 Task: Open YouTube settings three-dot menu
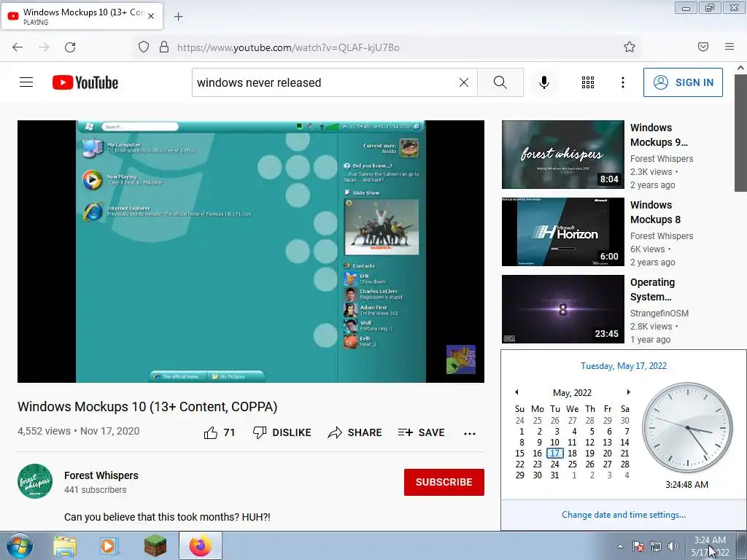pos(623,82)
